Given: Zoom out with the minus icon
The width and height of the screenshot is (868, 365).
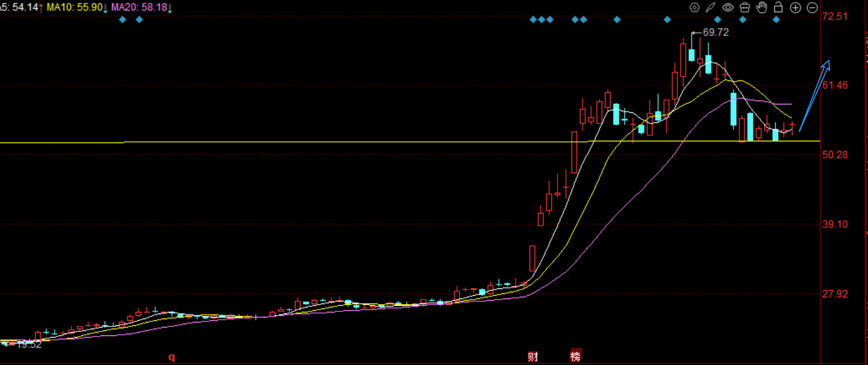Looking at the screenshot, I should 812,7.
